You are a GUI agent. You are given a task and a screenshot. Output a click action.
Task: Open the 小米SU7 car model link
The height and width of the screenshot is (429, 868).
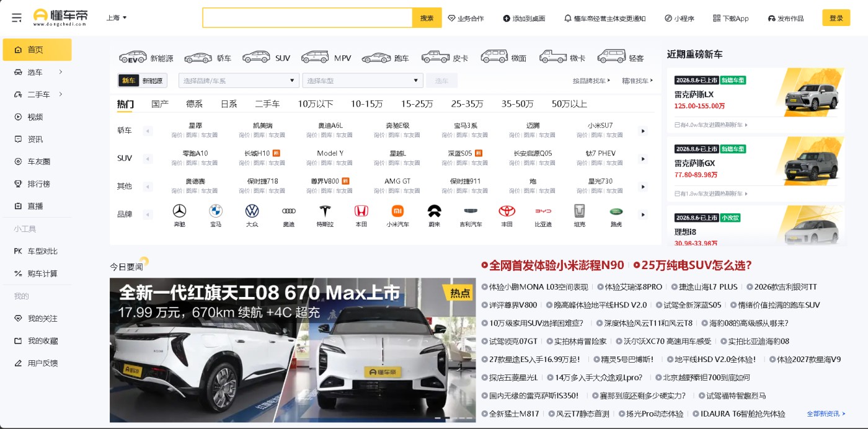click(x=600, y=125)
